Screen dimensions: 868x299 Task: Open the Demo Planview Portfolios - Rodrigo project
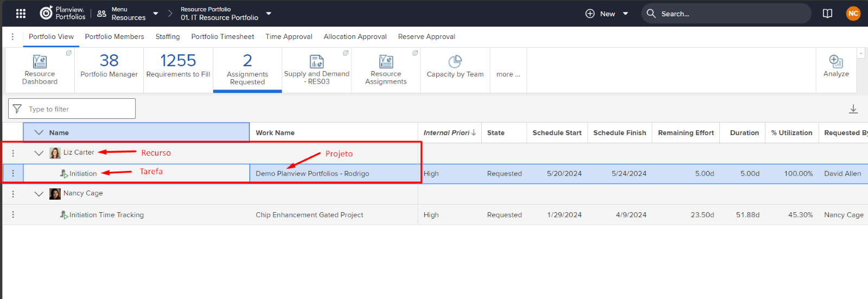point(312,174)
